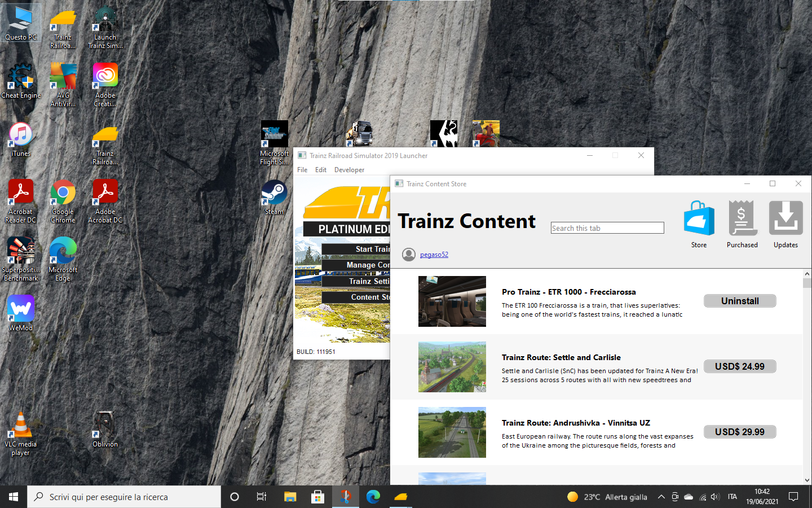The height and width of the screenshot is (508, 812).
Task: Select the truck game desktop icon
Action: point(359,134)
